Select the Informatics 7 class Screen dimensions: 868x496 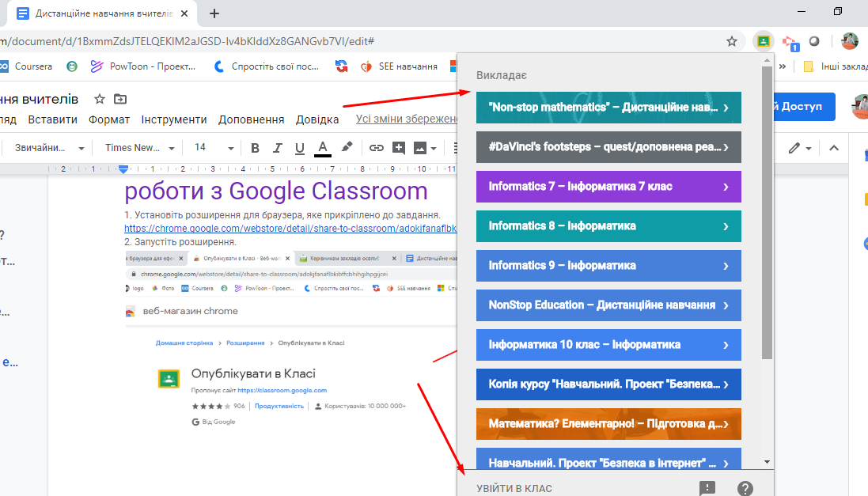(x=608, y=187)
